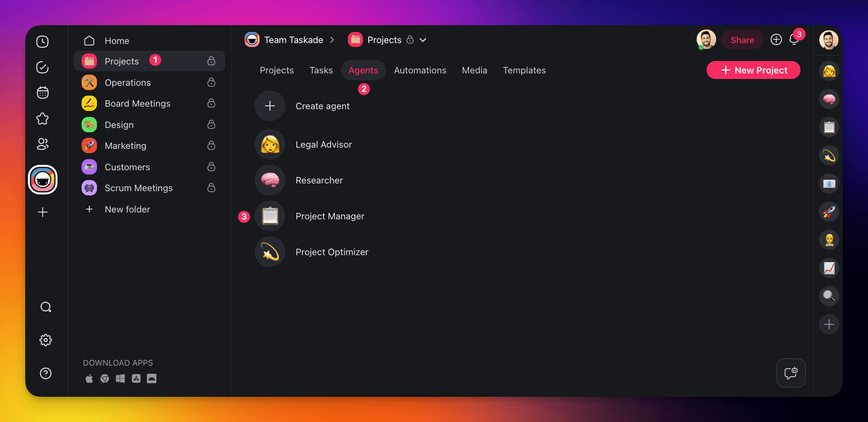The height and width of the screenshot is (422, 868).
Task: Toggle lock icon on Marketing folder
Action: pos(211,146)
